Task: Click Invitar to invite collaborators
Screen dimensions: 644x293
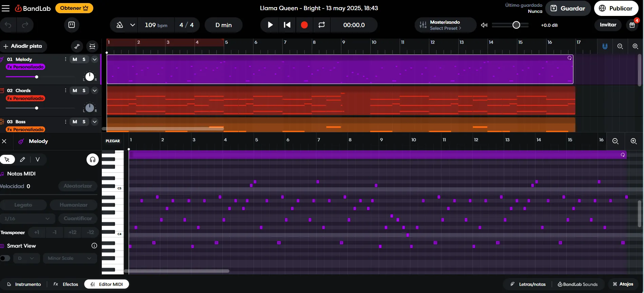Action: point(608,25)
